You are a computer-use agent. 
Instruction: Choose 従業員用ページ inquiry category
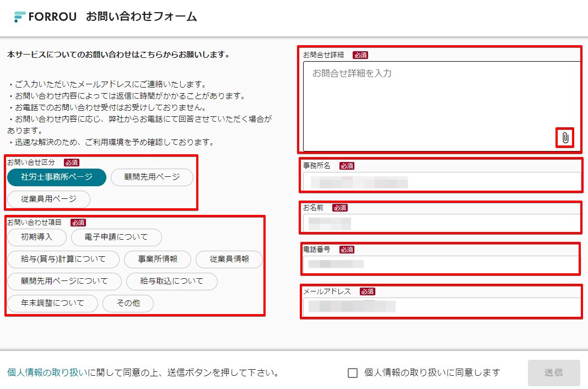pos(48,199)
